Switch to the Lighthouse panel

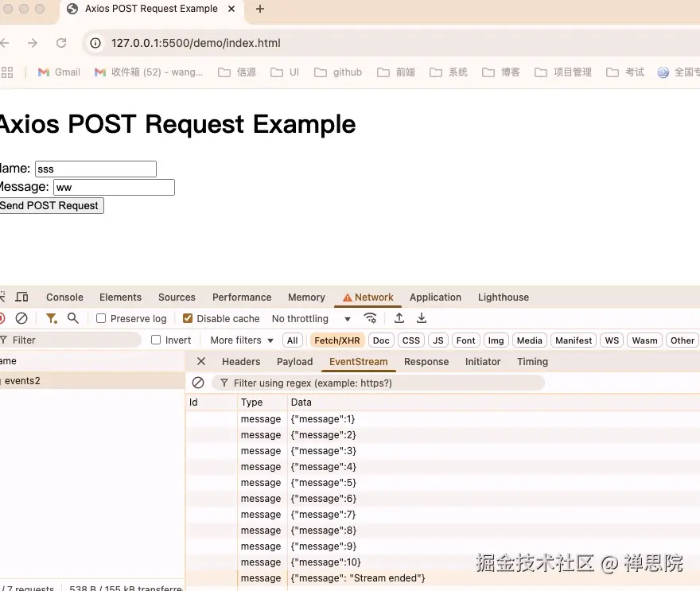point(503,297)
